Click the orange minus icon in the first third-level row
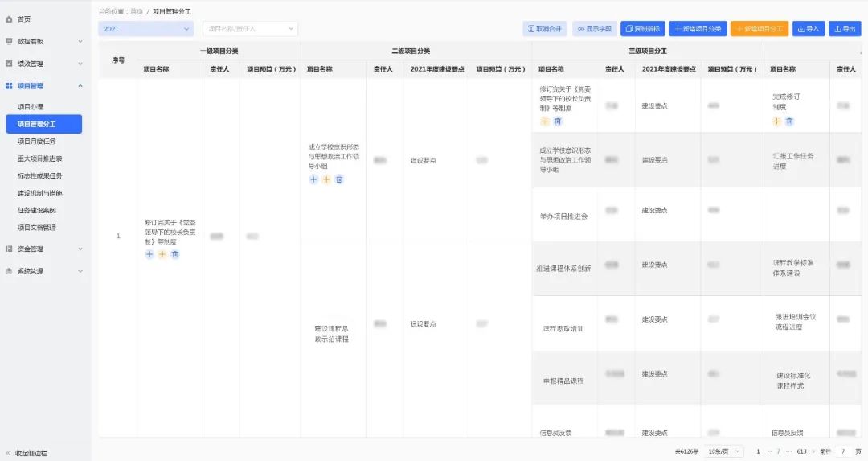Screen dimensions: 868x461 click(x=545, y=121)
